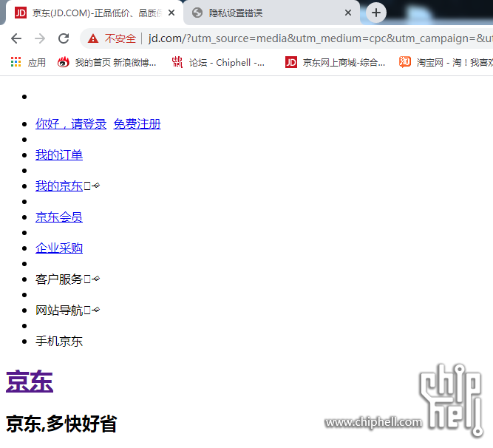This screenshot has width=493, height=448.
Task: Close the 隐私设置错误 tab
Action: [x=348, y=13]
